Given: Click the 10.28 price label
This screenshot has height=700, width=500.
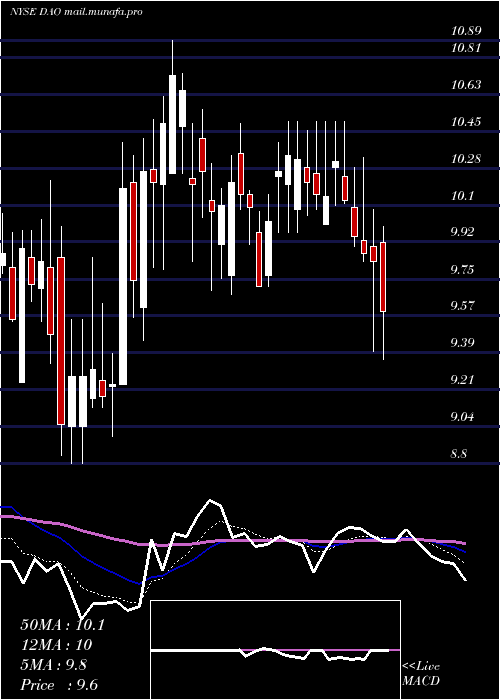Looking at the screenshot, I should pyautogui.click(x=466, y=159).
